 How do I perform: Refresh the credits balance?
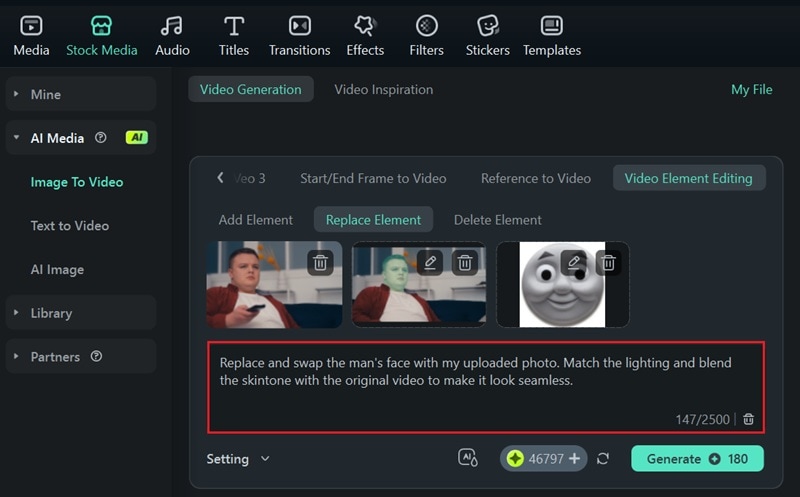603,459
